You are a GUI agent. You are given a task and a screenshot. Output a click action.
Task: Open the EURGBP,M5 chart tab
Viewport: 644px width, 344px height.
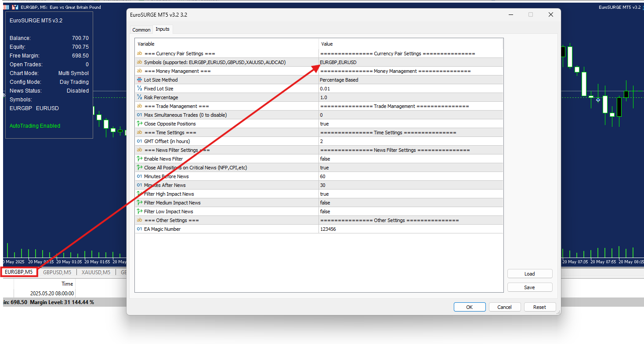coord(19,272)
